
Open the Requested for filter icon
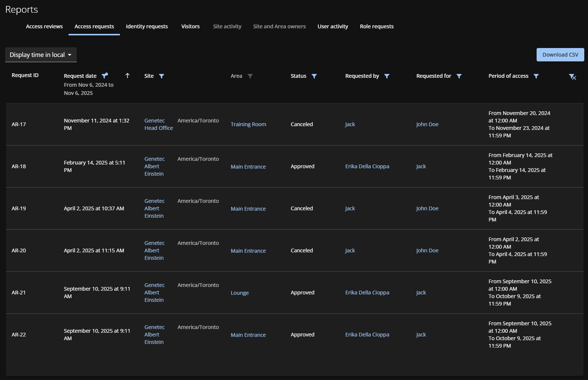[459, 76]
